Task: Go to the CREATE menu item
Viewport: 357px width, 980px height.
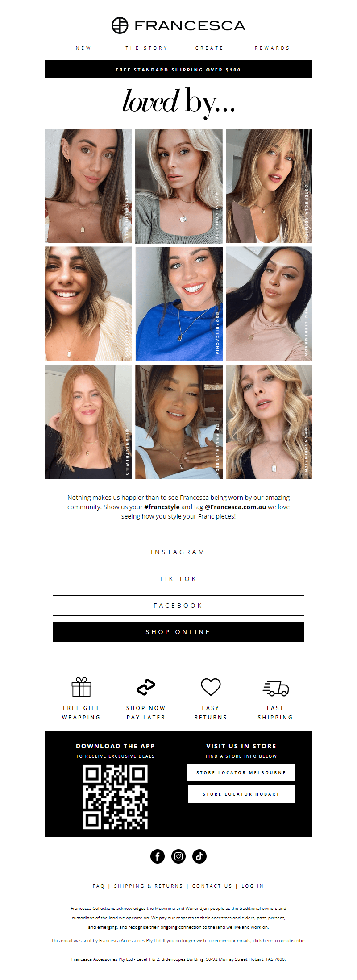Action: pos(209,48)
